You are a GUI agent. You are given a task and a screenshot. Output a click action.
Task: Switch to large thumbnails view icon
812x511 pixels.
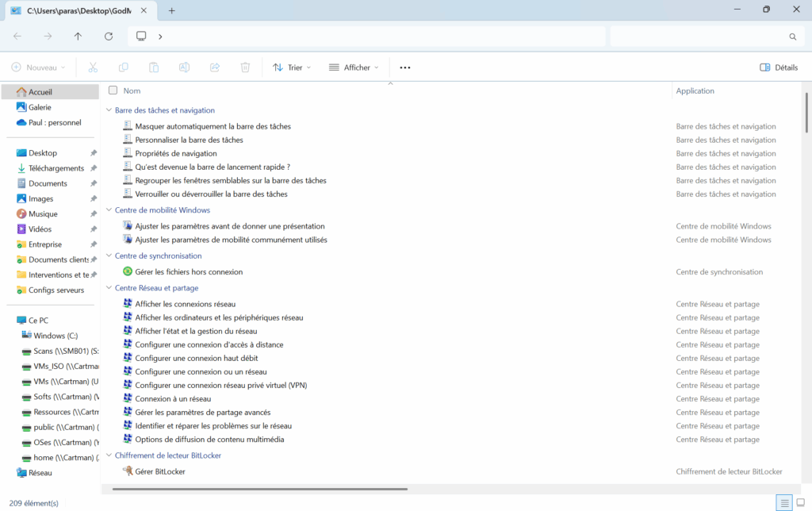tap(801, 503)
